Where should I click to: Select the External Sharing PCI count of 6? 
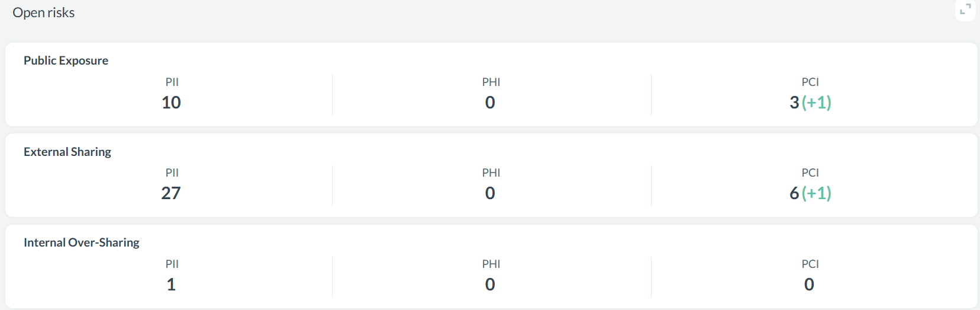794,193
